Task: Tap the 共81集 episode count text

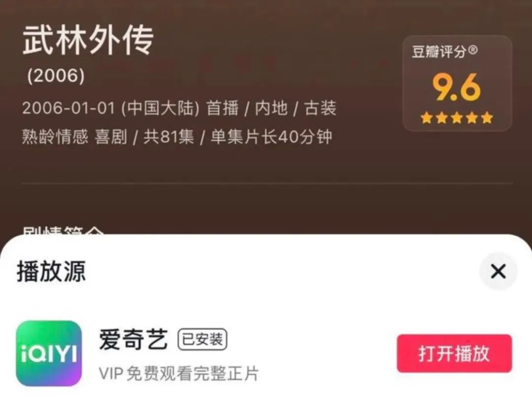Action: (168, 137)
